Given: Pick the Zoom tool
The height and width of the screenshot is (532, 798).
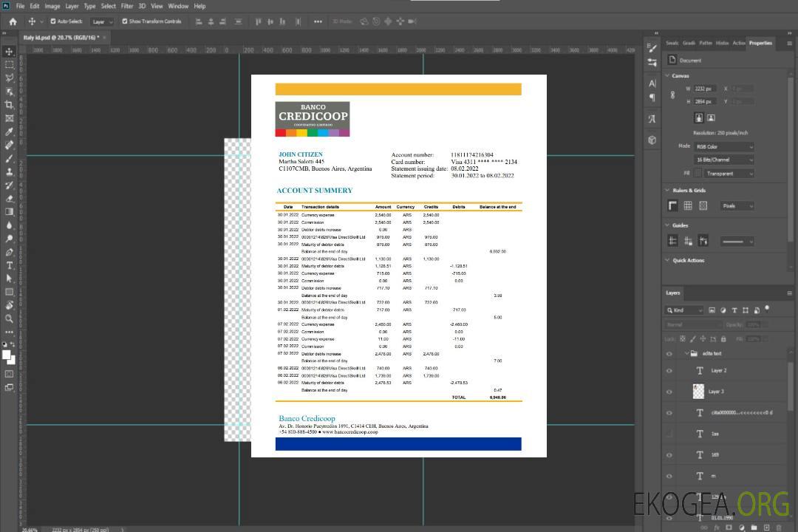Looking at the screenshot, I should pos(9,318).
